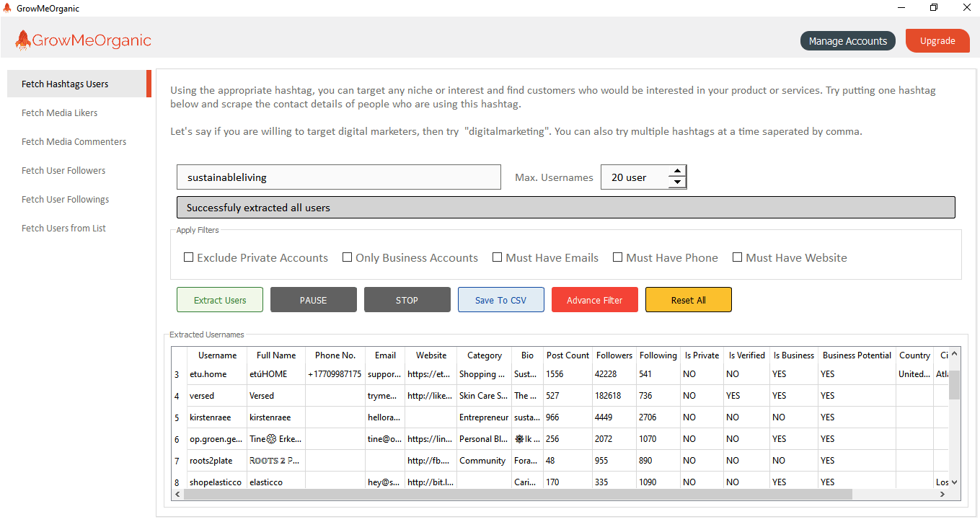Click the 'Entrepreneur' category cell
Screen dimensions: 980x522
[x=485, y=417]
